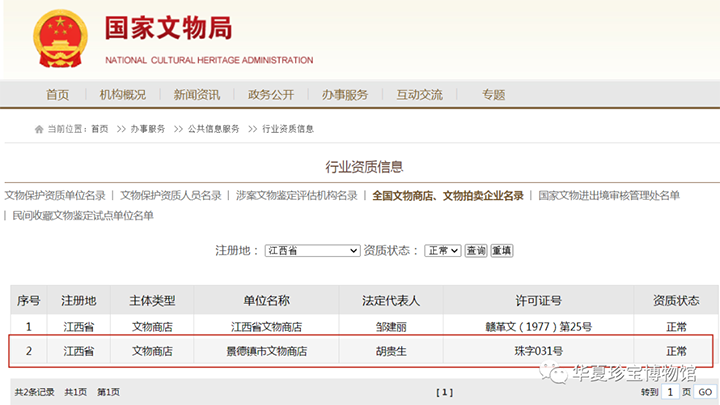Select 全国文物商店、文物拍卖企业名录 tab
Viewport: 720px width, 405px height.
448,196
